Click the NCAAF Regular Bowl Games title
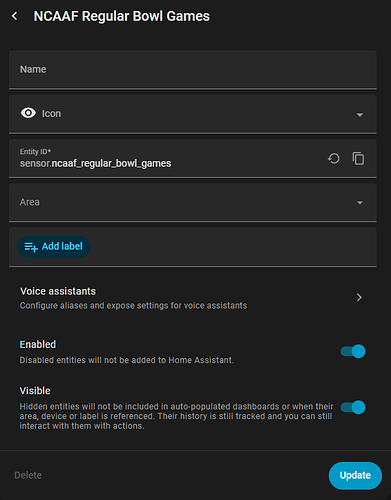 pyautogui.click(x=122, y=16)
